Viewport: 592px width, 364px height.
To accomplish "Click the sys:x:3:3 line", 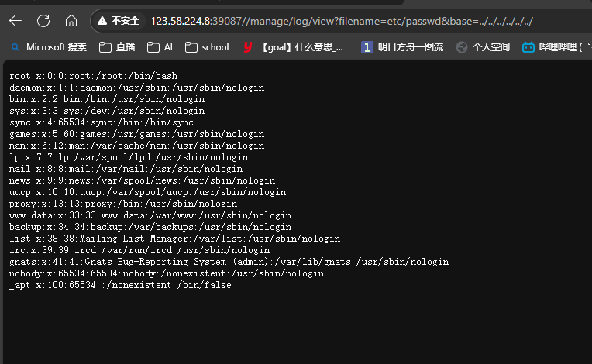I will [x=107, y=111].
